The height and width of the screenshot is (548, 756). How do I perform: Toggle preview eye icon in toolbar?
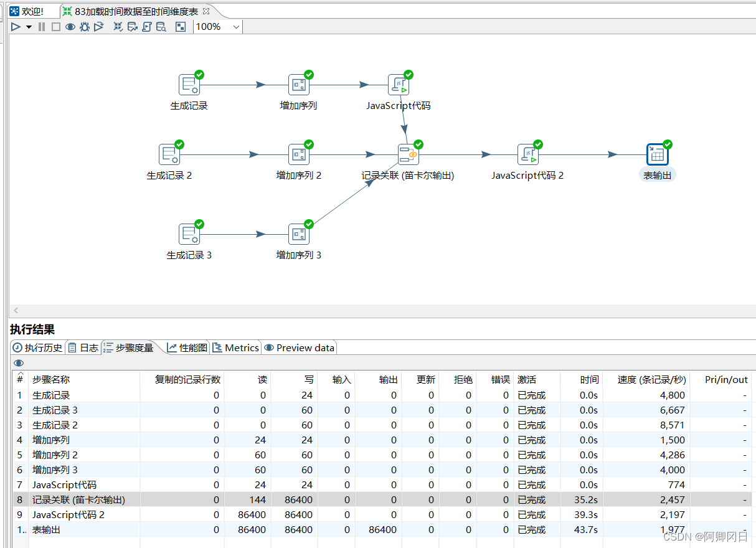pyautogui.click(x=70, y=27)
